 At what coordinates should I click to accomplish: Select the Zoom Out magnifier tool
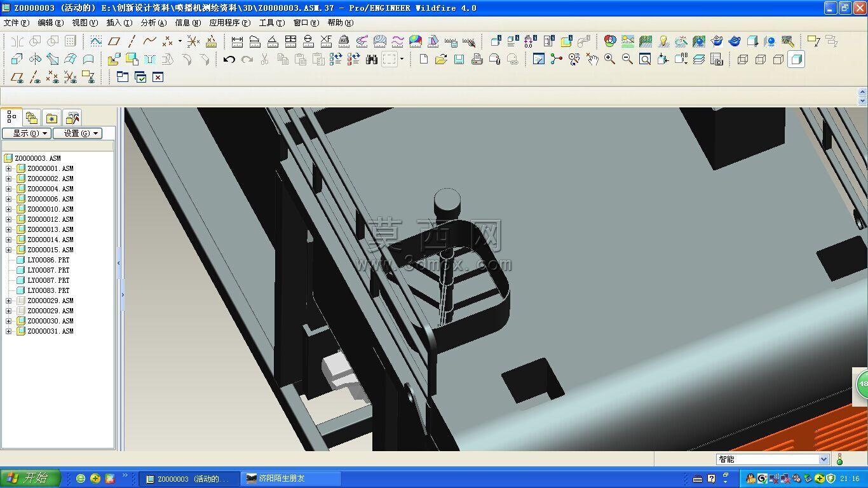point(627,59)
